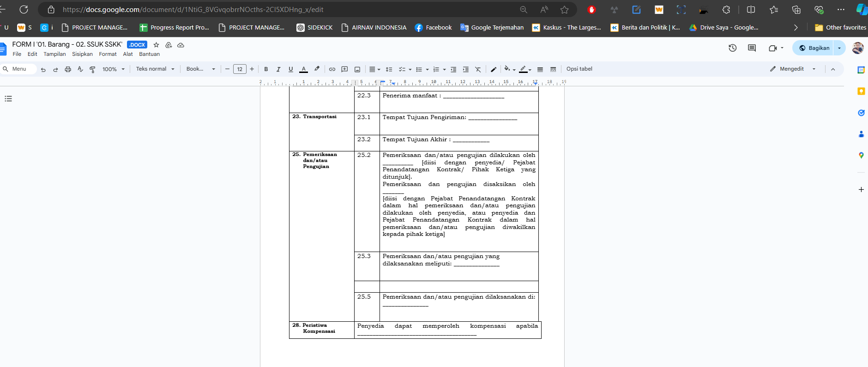Show document outline in left sidebar
The image size is (868, 367).
click(8, 99)
